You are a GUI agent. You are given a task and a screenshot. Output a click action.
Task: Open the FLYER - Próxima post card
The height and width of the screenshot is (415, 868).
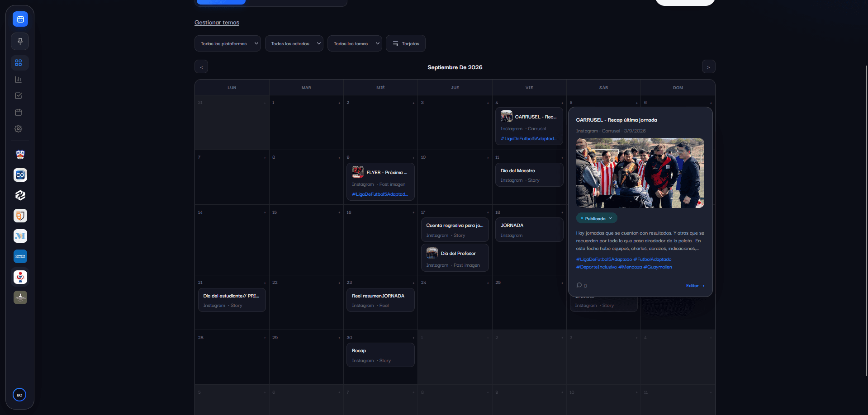tap(380, 182)
